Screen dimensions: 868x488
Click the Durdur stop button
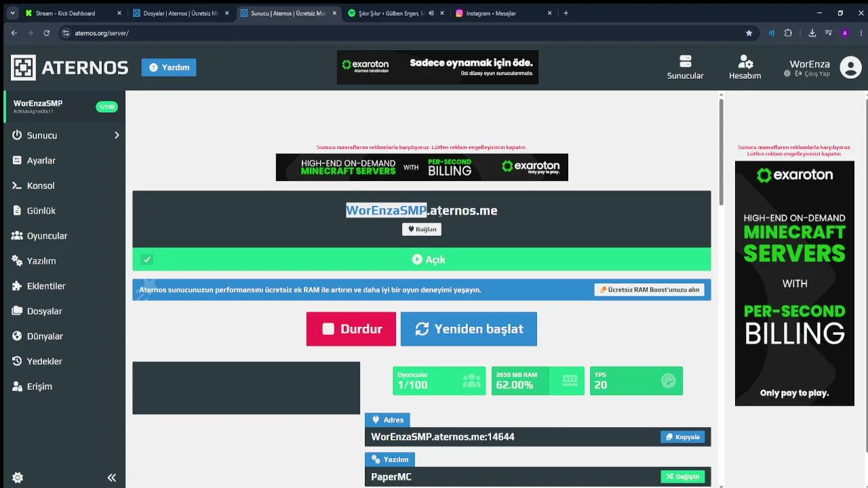351,329
